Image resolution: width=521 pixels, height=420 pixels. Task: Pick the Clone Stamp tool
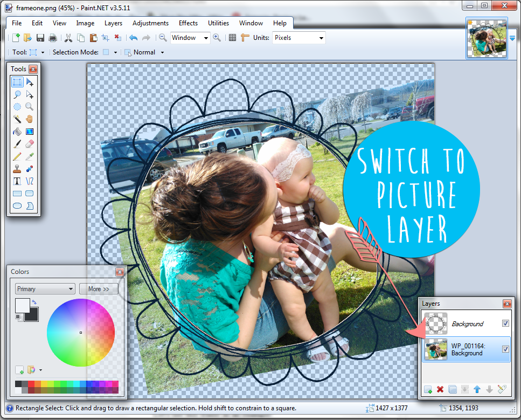(17, 168)
